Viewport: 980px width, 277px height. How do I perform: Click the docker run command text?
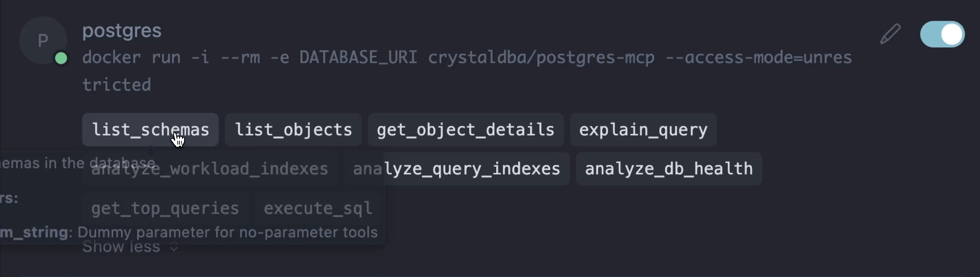point(467,58)
